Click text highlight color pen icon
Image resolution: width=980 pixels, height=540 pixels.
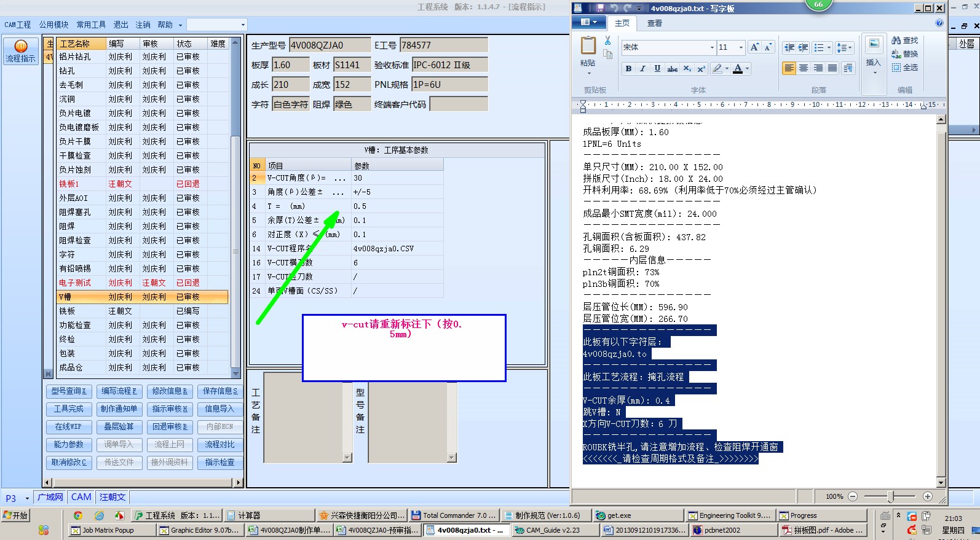(x=717, y=69)
